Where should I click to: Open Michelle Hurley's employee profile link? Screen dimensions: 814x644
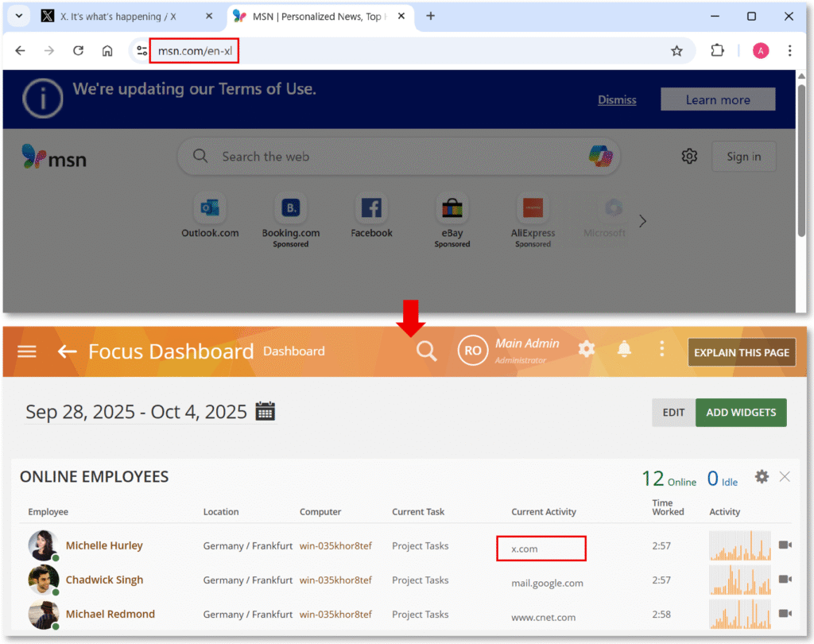tap(104, 546)
